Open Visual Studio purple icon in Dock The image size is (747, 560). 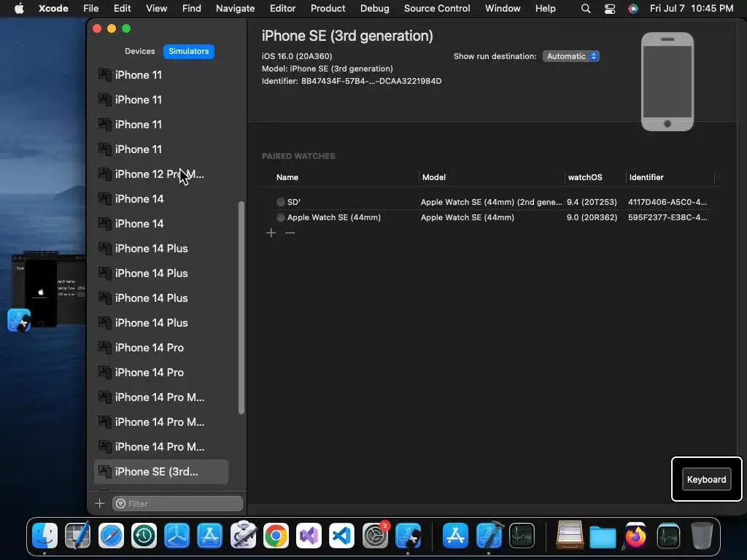(x=309, y=536)
